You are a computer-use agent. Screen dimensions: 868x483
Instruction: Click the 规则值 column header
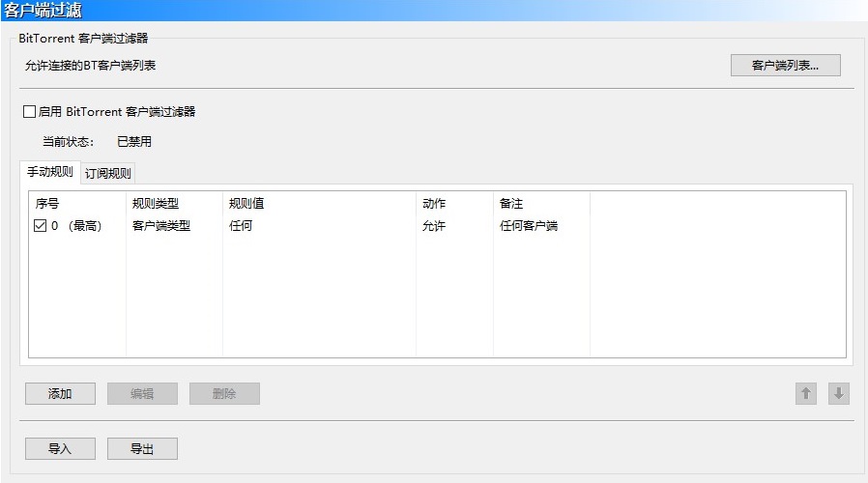pos(246,204)
